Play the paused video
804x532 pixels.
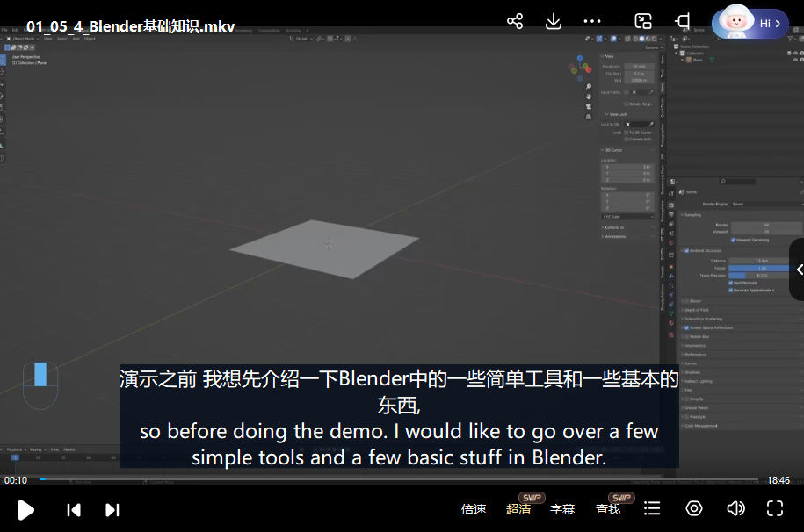tap(25, 510)
